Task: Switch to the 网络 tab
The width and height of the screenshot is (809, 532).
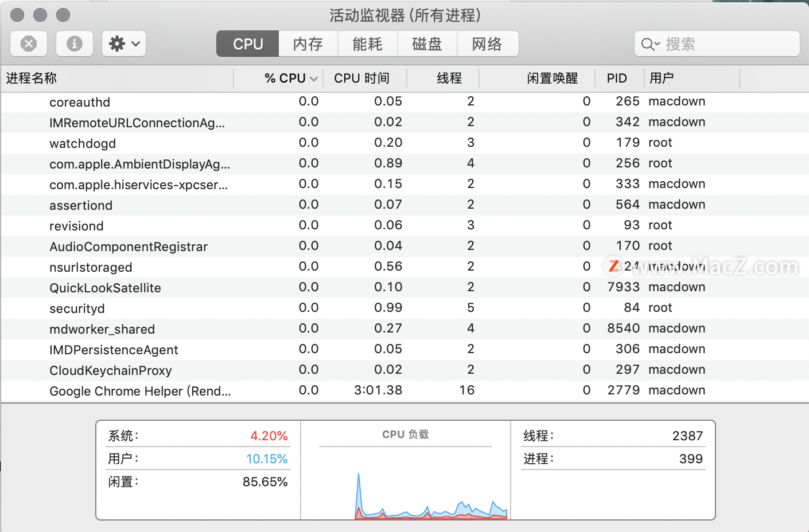Action: (x=488, y=44)
